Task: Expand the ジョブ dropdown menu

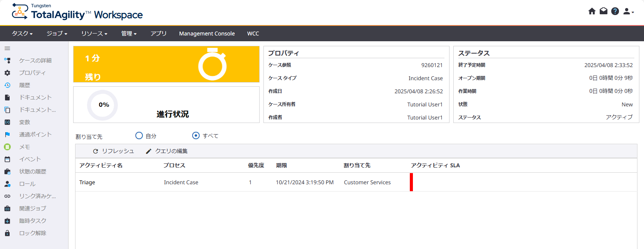Action: point(57,34)
